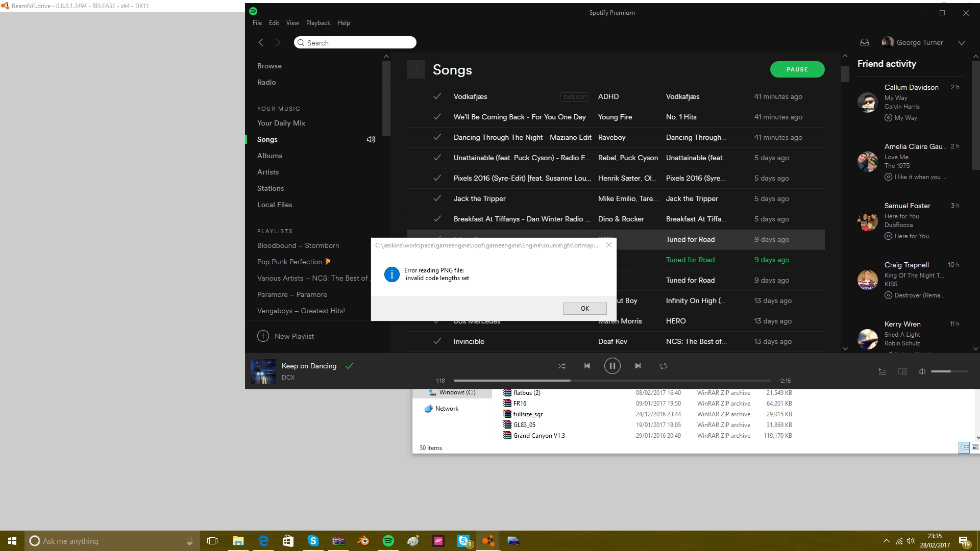Click the Songs header music note icon

[x=416, y=69]
